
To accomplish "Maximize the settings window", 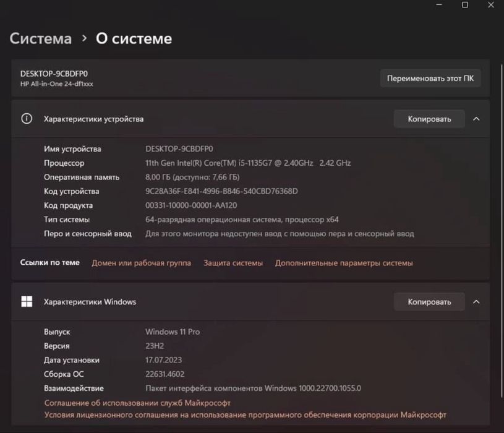I will click(465, 5).
